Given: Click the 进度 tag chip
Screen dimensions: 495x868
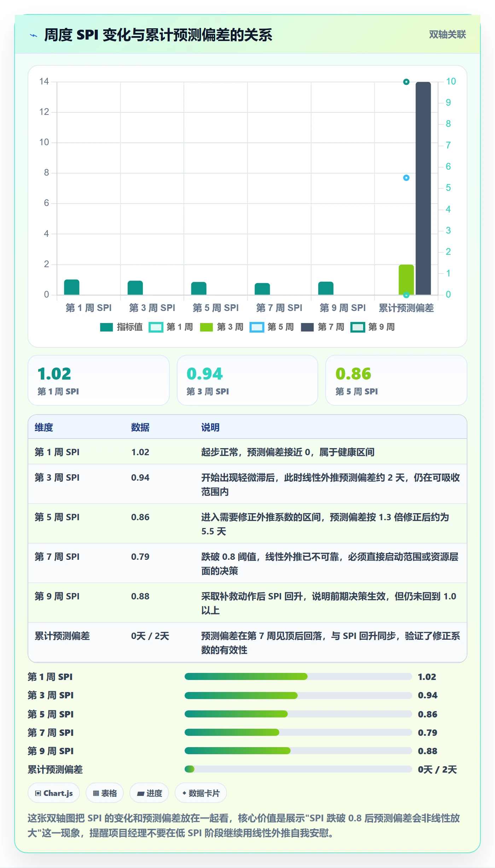Looking at the screenshot, I should [x=150, y=793].
